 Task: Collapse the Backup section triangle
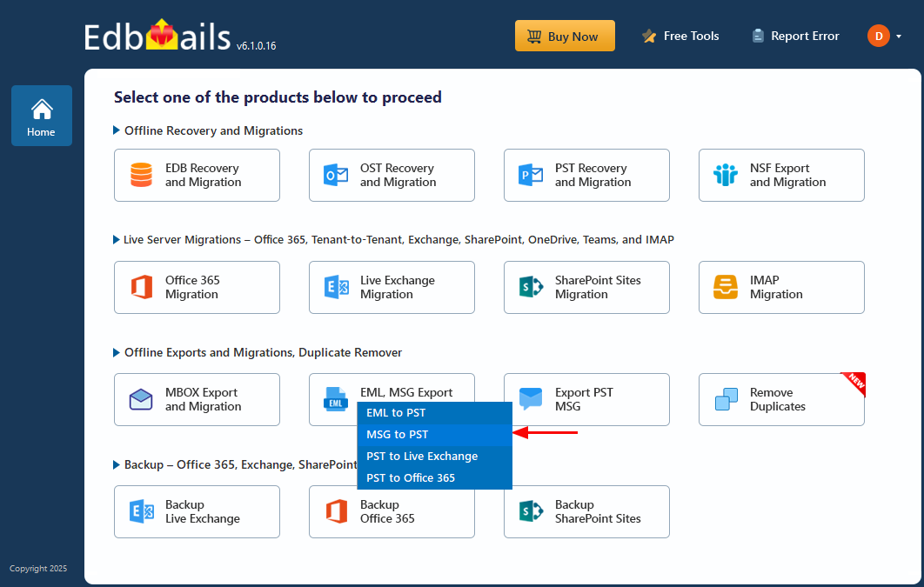116,464
